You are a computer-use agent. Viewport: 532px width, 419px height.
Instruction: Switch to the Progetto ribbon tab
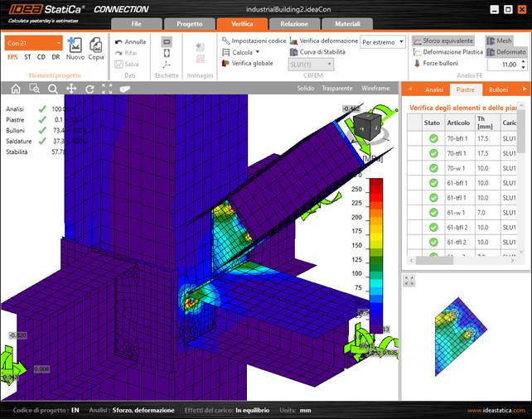[x=189, y=24]
